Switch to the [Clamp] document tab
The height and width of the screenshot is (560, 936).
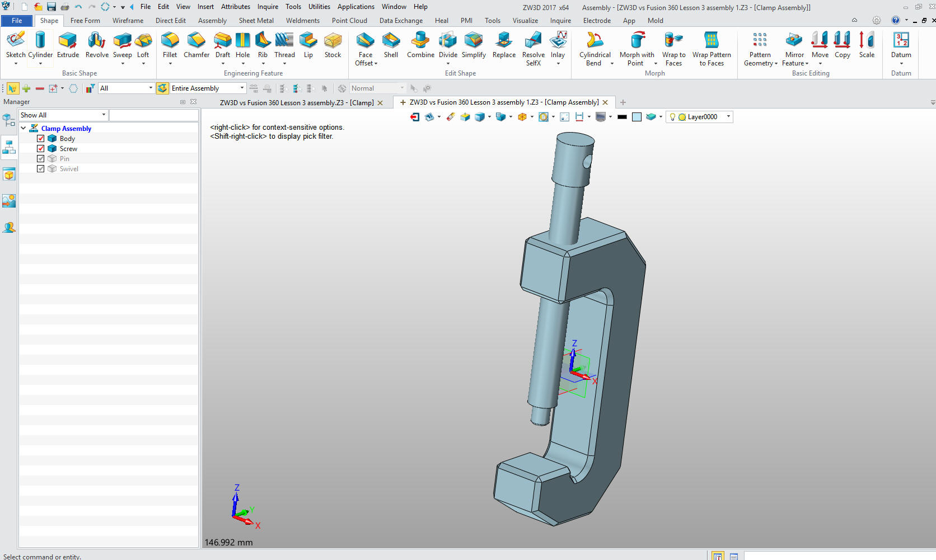(296, 103)
